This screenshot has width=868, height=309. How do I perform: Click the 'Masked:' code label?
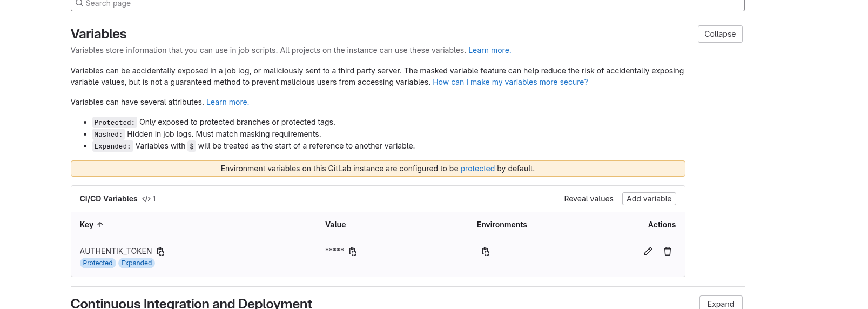(x=109, y=135)
